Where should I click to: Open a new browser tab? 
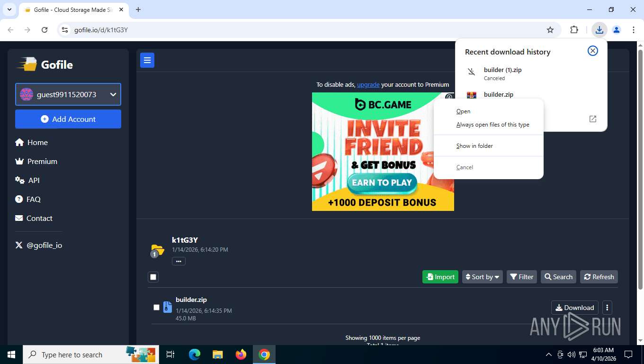(x=138, y=9)
